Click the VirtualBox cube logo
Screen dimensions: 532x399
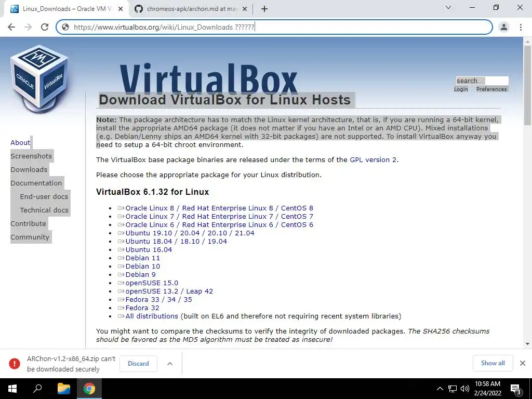39,79
